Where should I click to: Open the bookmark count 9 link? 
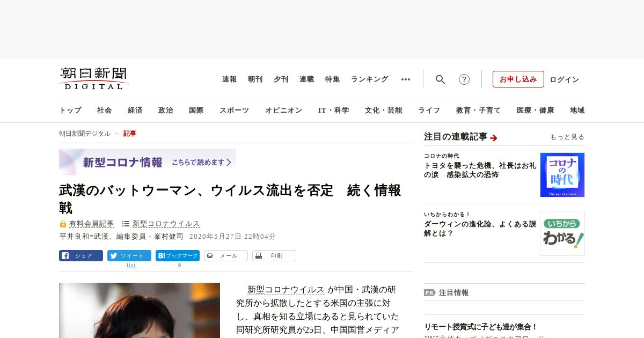(x=179, y=266)
